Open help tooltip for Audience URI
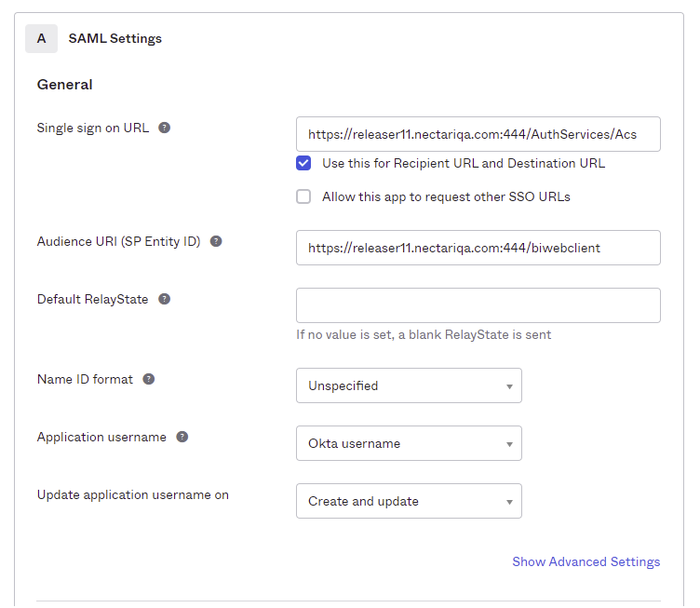Viewport: 700px width, 608px height. click(x=216, y=241)
